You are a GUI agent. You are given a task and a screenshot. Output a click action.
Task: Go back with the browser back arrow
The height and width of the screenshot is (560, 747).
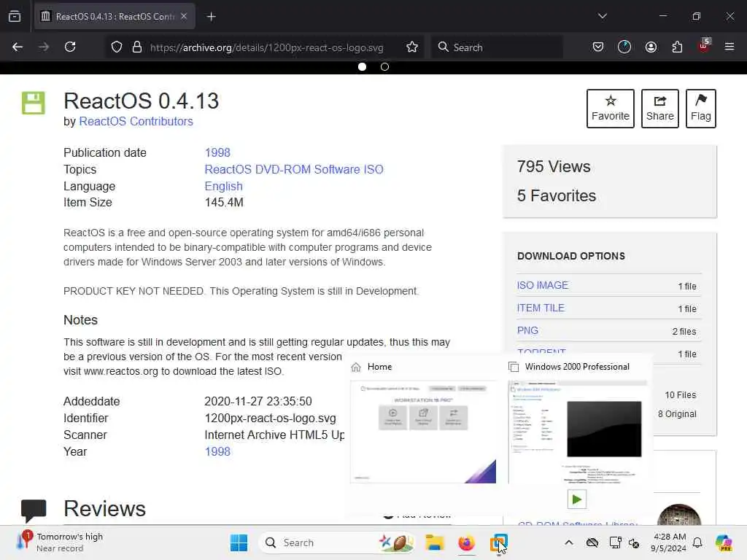tap(18, 47)
